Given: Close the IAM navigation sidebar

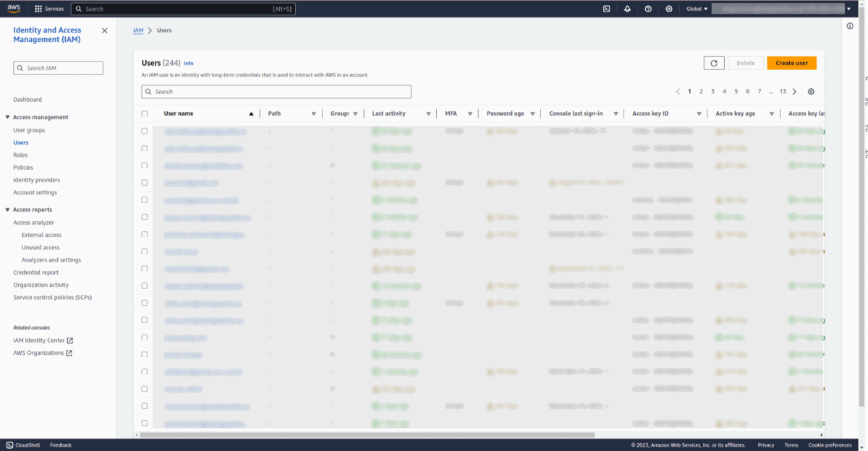Looking at the screenshot, I should [104, 30].
